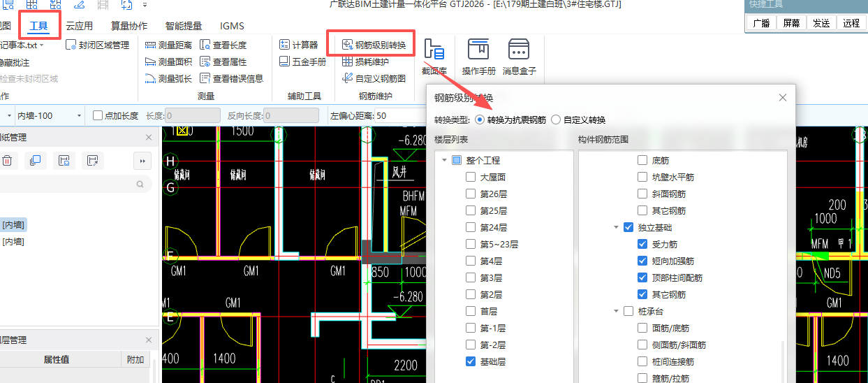Open the 操作手册 operation manual
Viewport: 868px width, 383px height.
click(x=478, y=57)
